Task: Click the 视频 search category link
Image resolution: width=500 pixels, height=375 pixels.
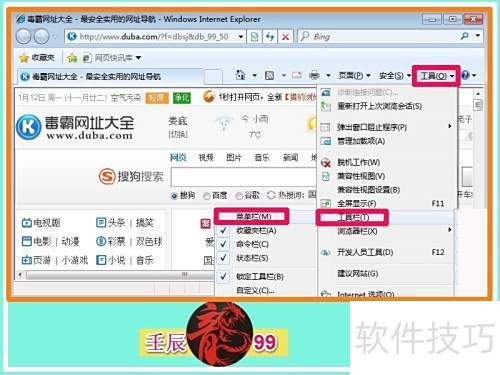Action: tap(206, 157)
